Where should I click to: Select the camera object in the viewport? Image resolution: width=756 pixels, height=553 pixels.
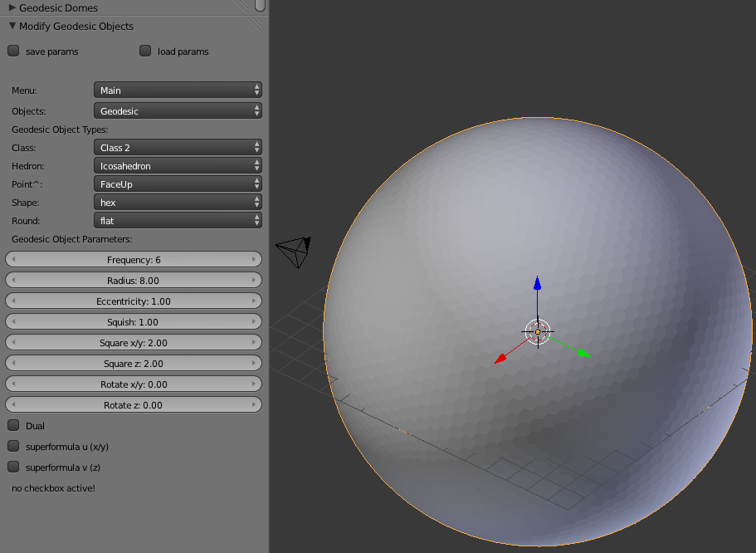coord(294,252)
